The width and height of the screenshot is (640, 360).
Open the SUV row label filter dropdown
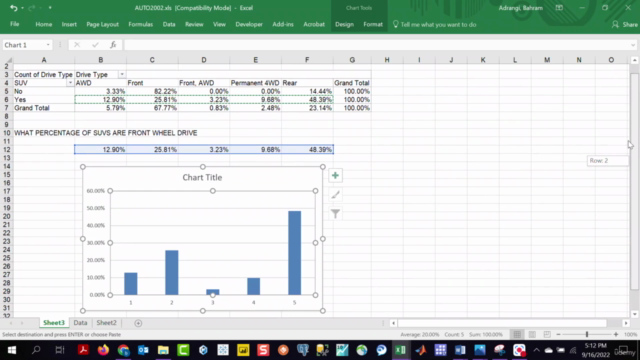[x=70, y=83]
